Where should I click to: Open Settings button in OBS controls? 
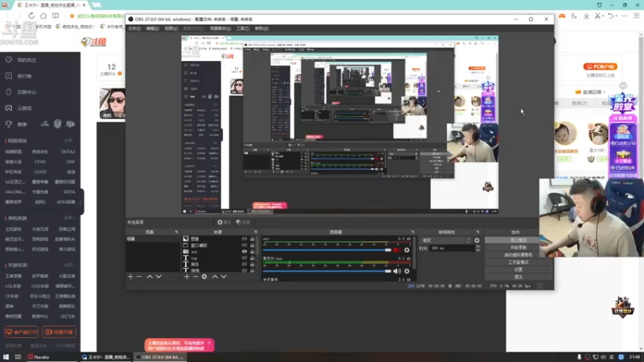[518, 269]
